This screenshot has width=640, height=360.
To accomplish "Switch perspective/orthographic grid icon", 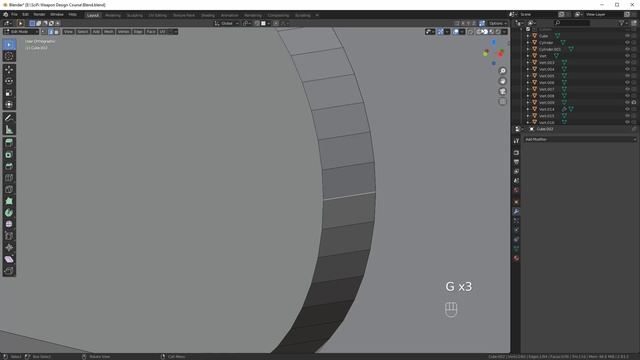I will (502, 102).
